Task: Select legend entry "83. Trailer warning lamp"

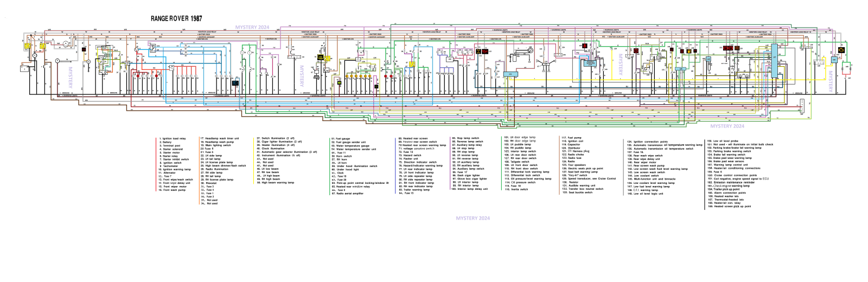Action: [x=414, y=190]
